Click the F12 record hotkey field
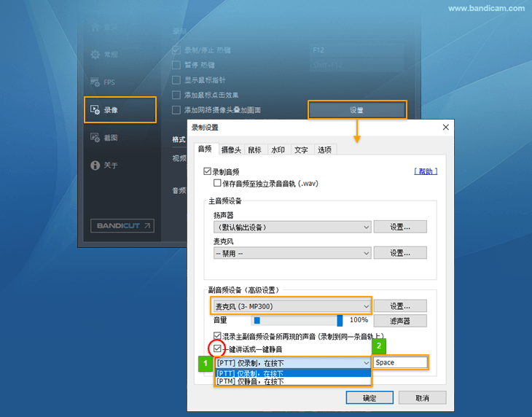The image size is (532, 417). click(356, 50)
